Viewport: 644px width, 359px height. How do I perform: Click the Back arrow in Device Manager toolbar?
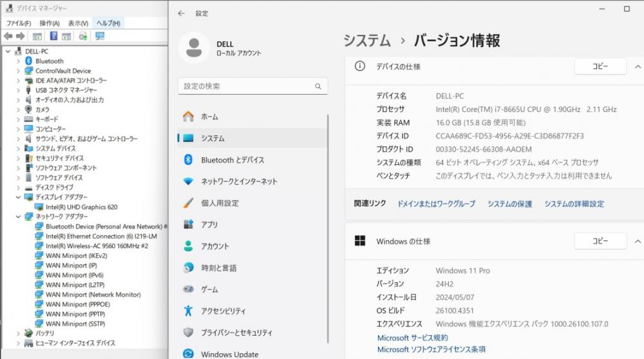click(8, 36)
